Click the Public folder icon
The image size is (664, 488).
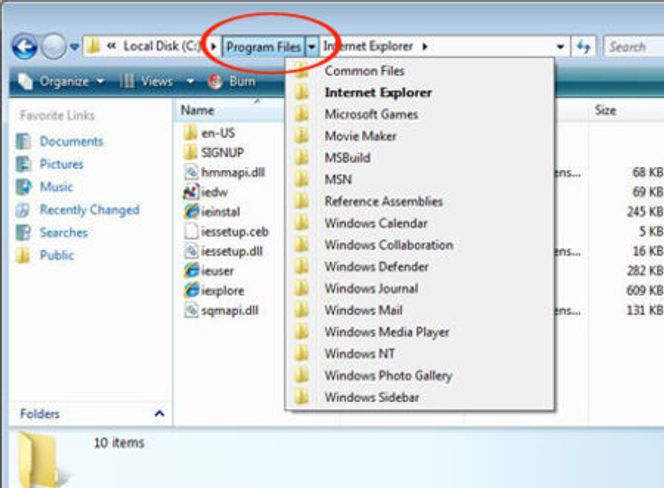pyautogui.click(x=24, y=255)
